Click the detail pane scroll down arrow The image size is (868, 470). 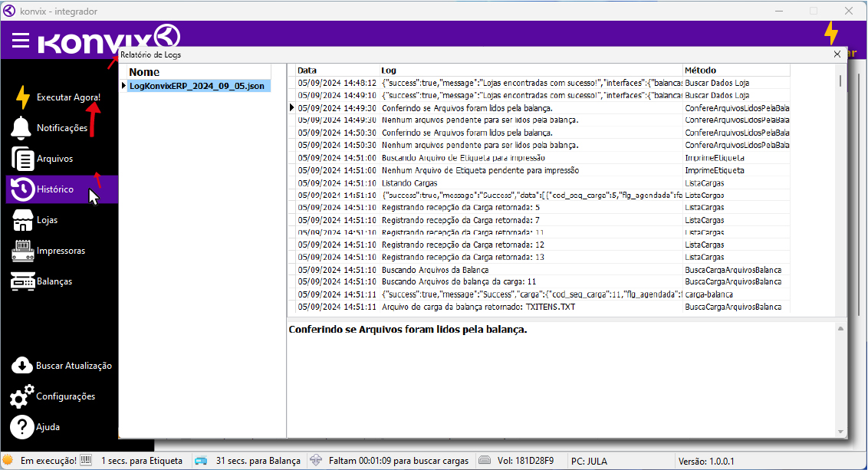pyautogui.click(x=840, y=432)
